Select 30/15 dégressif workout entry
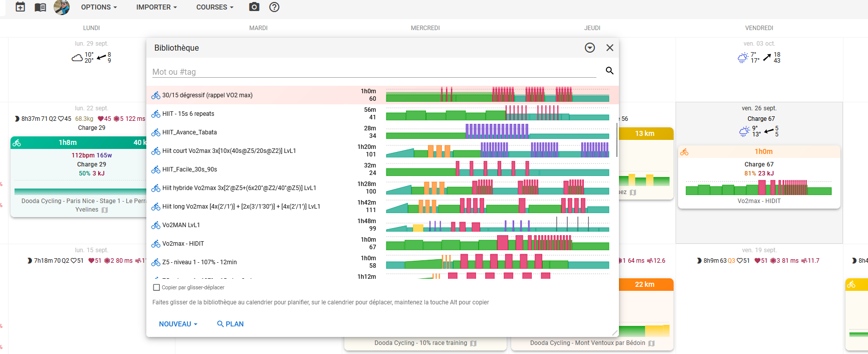Screen dimensions: 868x354 coord(207,95)
